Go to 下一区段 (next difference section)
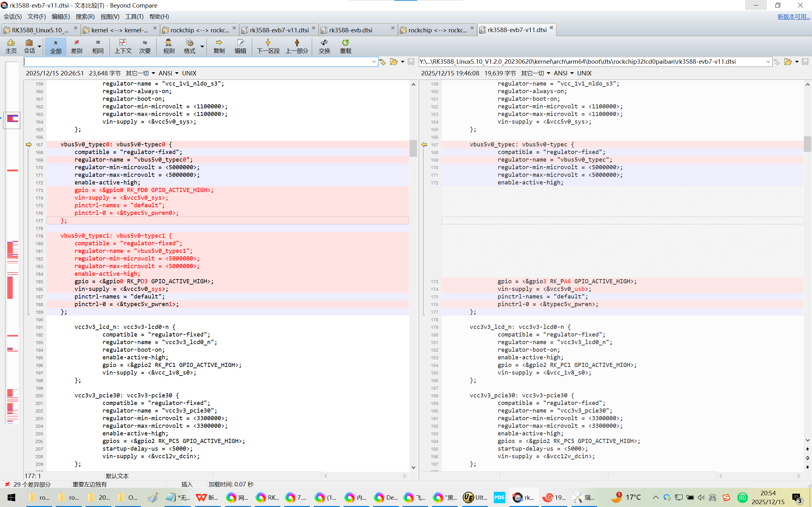 268,46
